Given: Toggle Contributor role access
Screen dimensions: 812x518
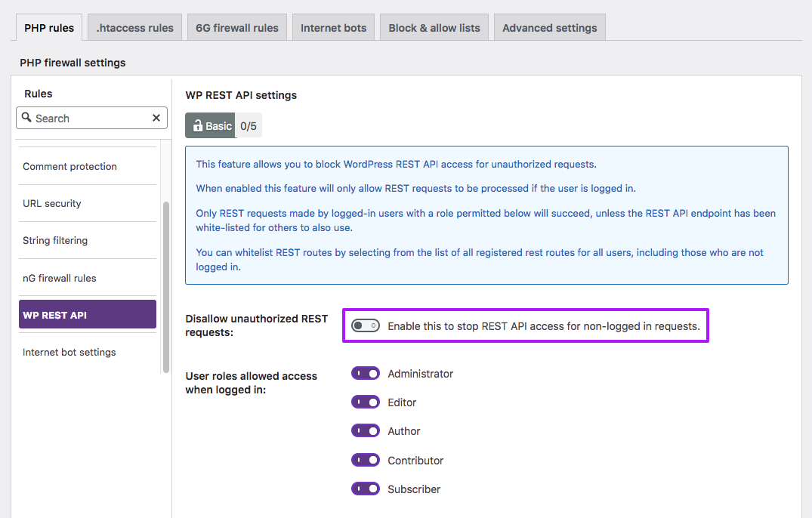Looking at the screenshot, I should (x=365, y=461).
